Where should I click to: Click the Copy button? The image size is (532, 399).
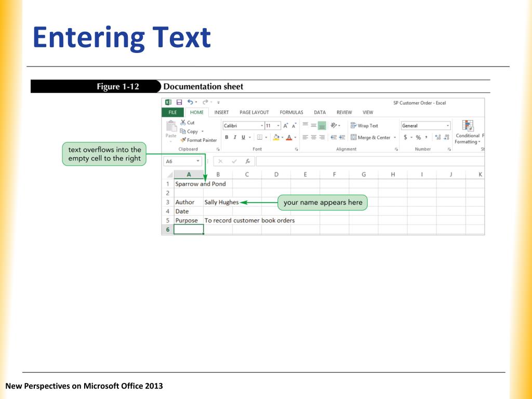point(189,131)
